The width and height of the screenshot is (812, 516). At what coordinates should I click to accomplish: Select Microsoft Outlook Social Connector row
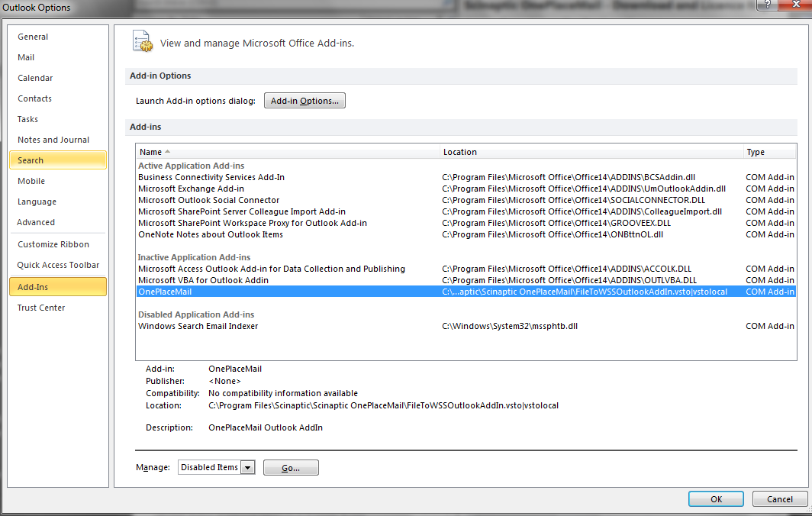466,200
